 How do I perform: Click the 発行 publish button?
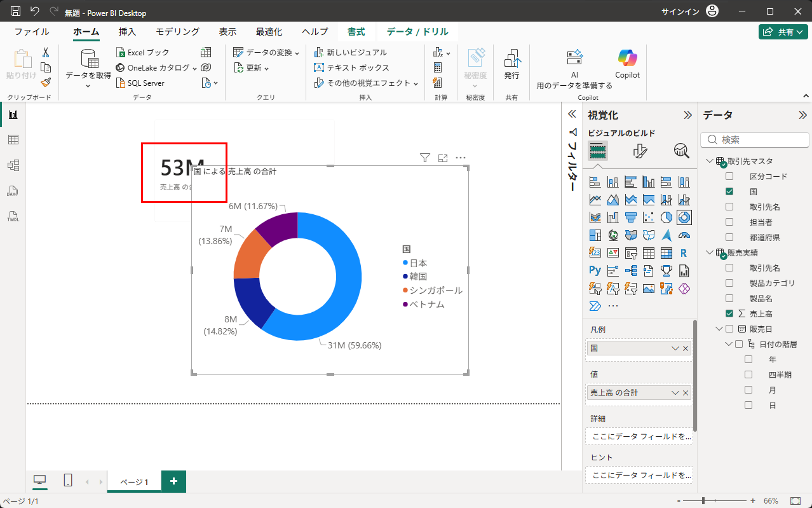coord(511,64)
